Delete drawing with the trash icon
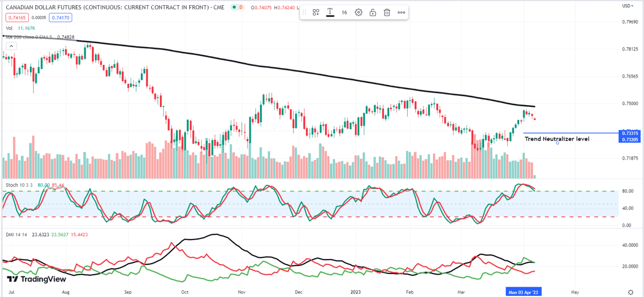 tap(387, 13)
